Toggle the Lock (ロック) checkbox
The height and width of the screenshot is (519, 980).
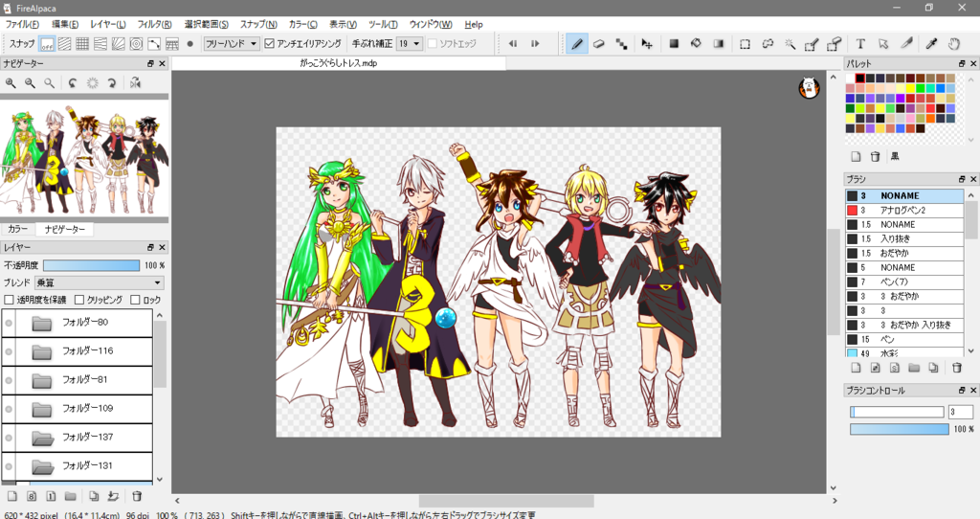(x=135, y=300)
